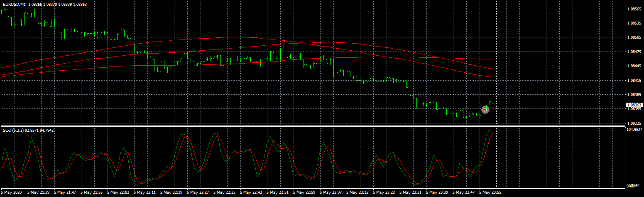This screenshot has width=644, height=197.
Task: Click the 5 May 23:47 time label
Action: [x=464, y=192]
